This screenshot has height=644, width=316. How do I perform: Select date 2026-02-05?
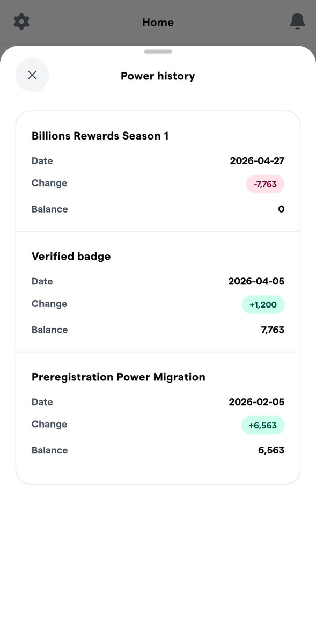point(256,402)
